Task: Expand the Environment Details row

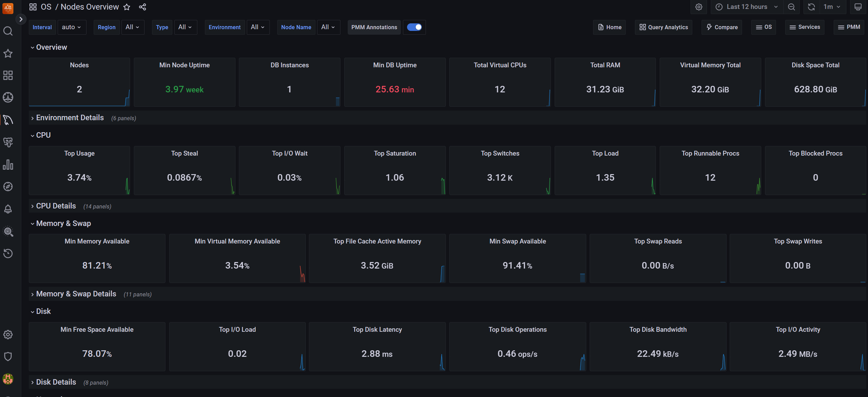Action: coord(70,118)
